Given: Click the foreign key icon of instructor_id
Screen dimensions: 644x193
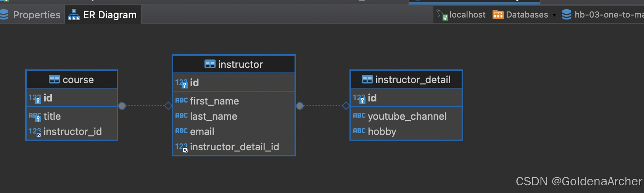Looking at the screenshot, I should (35, 132).
